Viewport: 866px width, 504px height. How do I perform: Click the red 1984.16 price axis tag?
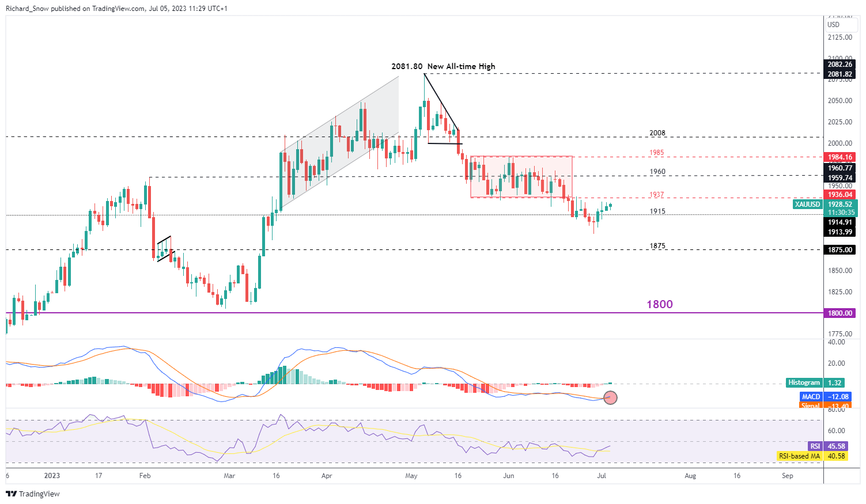click(x=840, y=157)
